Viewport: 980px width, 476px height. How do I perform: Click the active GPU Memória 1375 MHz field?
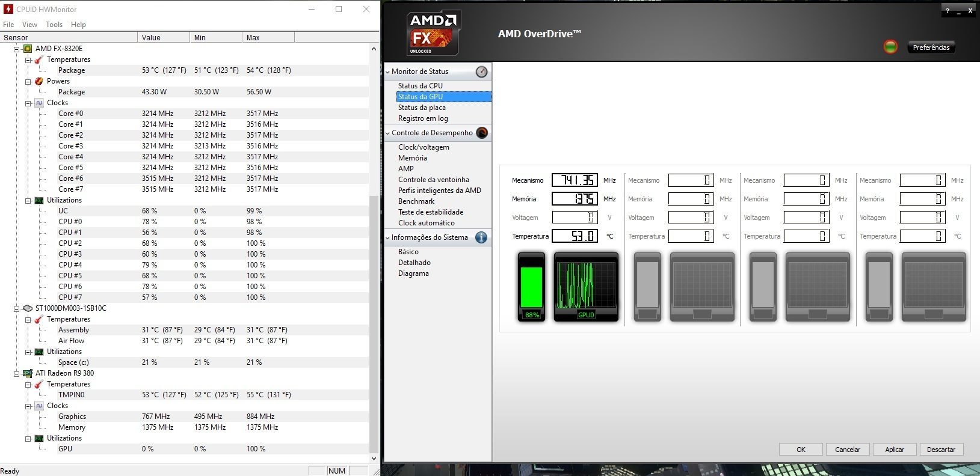(575, 199)
